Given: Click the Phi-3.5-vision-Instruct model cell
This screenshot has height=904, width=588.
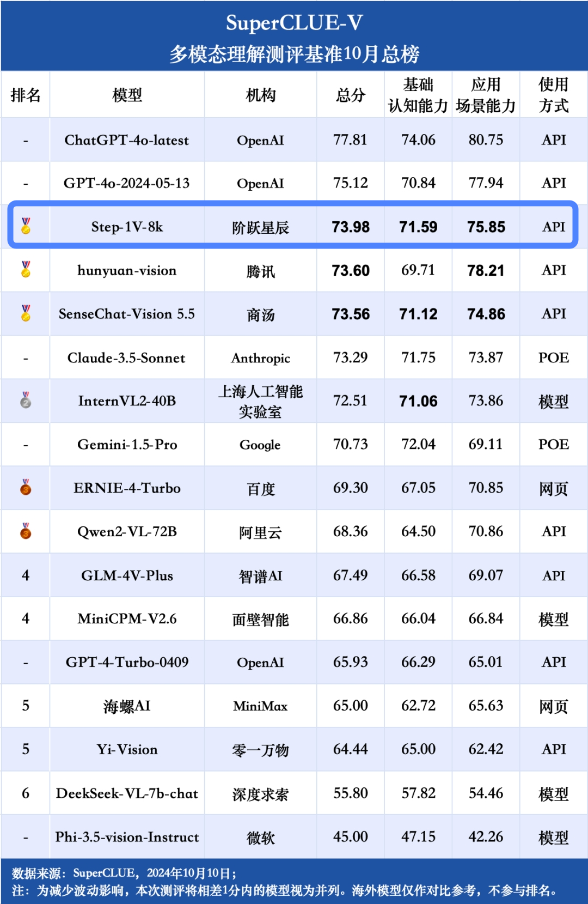Looking at the screenshot, I should coord(127,837).
